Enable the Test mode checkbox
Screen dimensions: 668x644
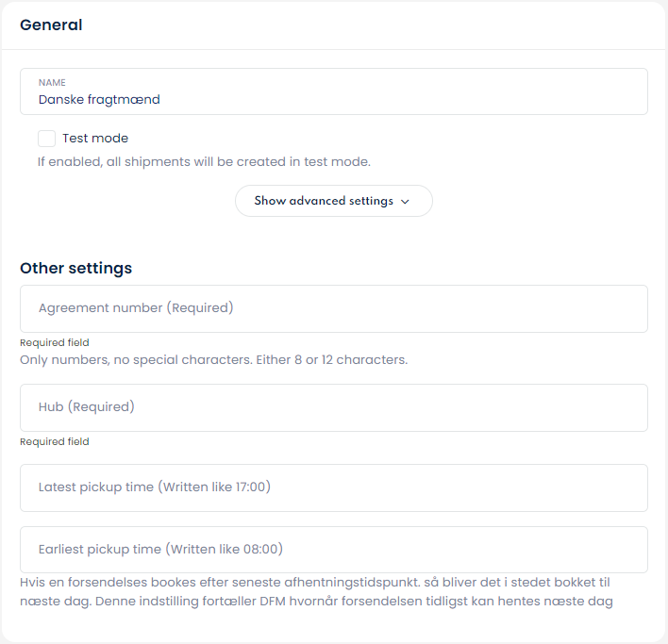tap(46, 139)
